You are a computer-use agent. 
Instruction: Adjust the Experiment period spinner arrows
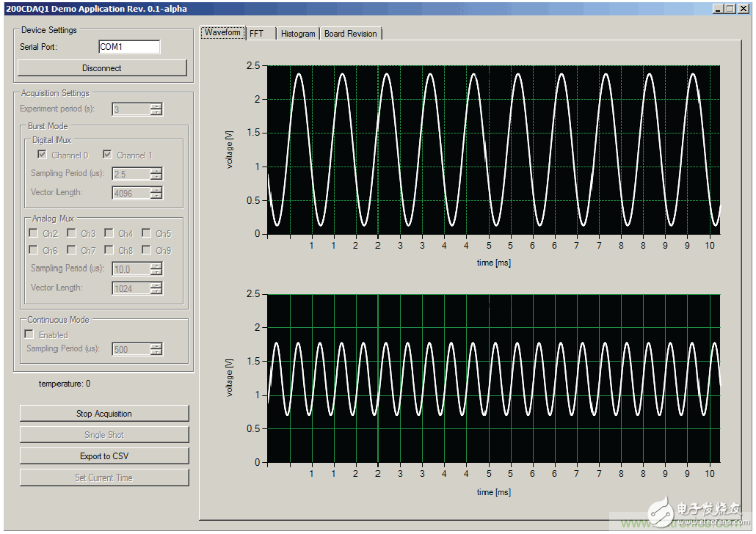(x=156, y=109)
